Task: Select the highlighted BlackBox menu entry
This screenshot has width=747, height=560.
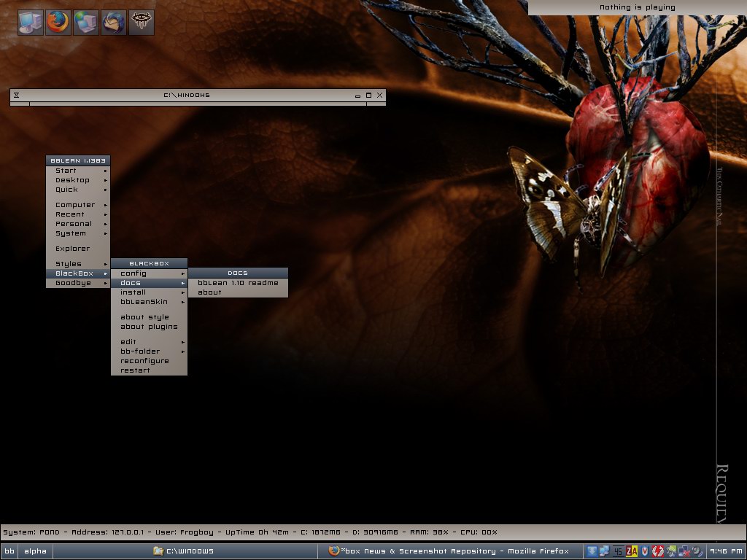Action: pyautogui.click(x=78, y=273)
